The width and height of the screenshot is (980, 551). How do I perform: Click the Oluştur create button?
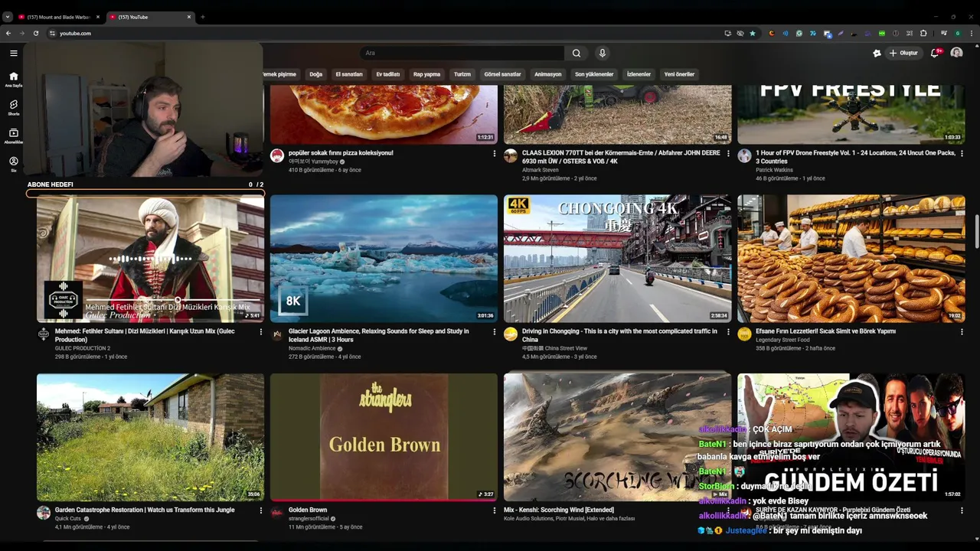[903, 53]
